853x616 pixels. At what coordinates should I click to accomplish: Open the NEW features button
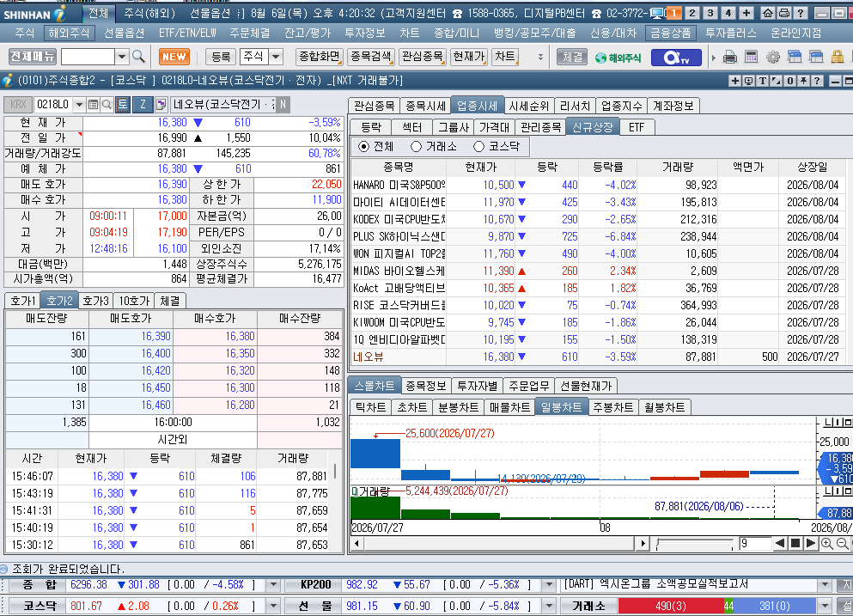(x=174, y=57)
